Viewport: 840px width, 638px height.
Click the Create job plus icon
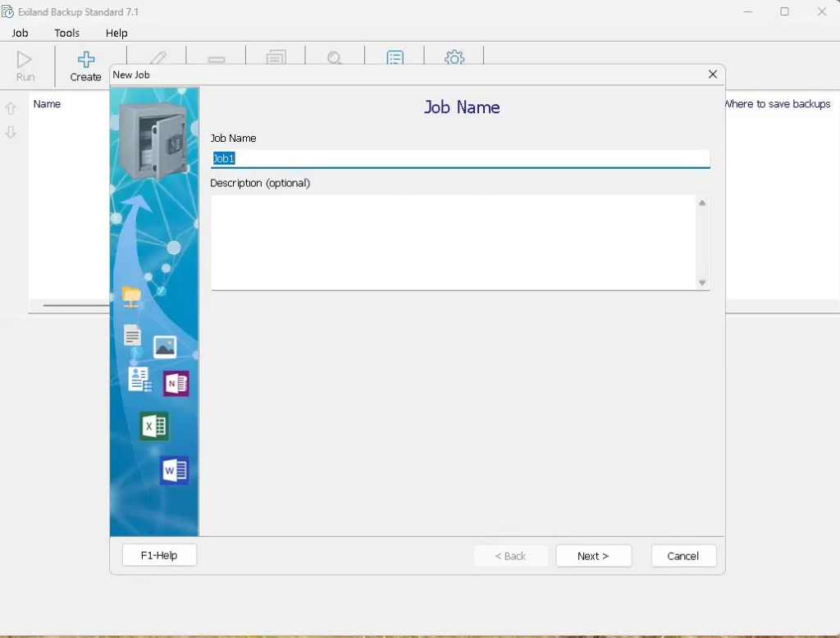click(x=85, y=60)
